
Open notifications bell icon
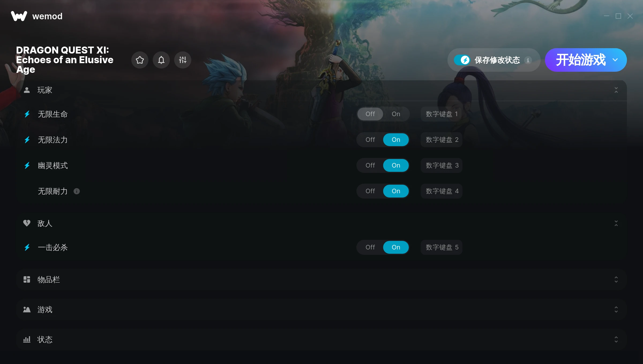pos(161,60)
